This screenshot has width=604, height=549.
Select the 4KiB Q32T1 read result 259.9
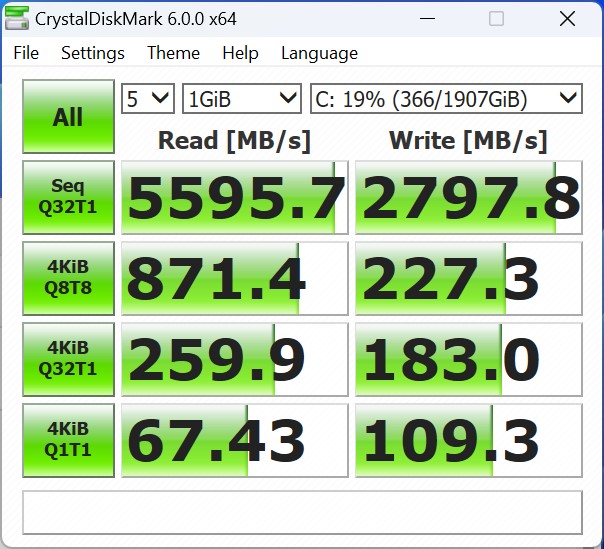(235, 359)
